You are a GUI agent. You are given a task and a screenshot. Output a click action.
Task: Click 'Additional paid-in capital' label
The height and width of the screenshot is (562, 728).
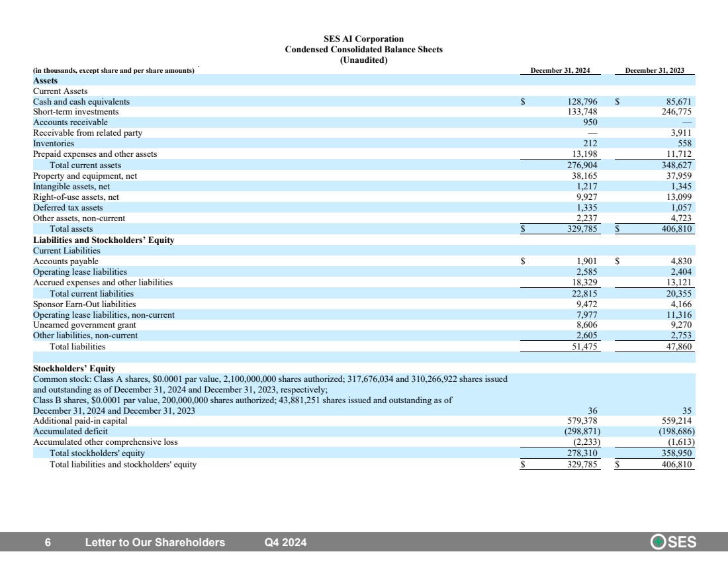pos(80,421)
